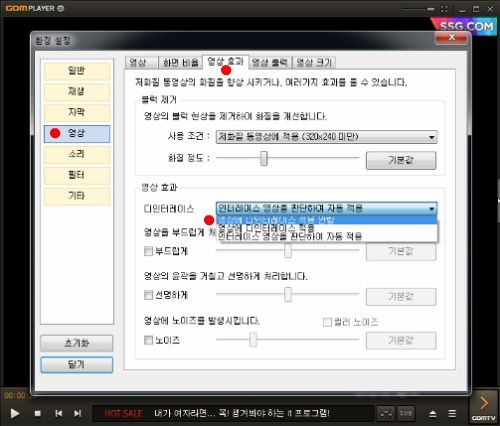Viewport: 500px width, 426px height.
Task: Skip to next track in GOM Player
Action: 77,413
